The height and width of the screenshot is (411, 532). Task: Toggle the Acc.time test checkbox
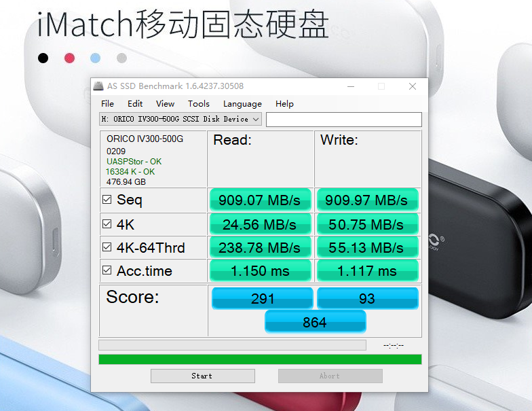[x=107, y=270]
